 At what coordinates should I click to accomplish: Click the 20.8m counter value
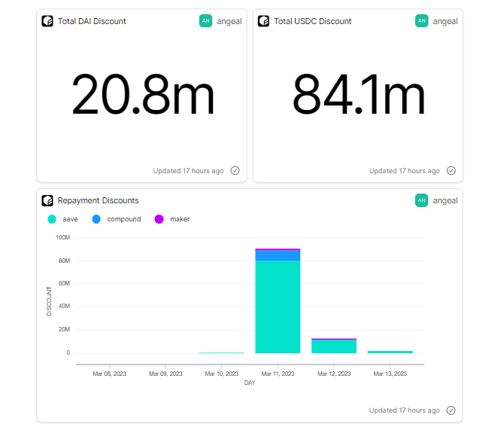tap(143, 94)
